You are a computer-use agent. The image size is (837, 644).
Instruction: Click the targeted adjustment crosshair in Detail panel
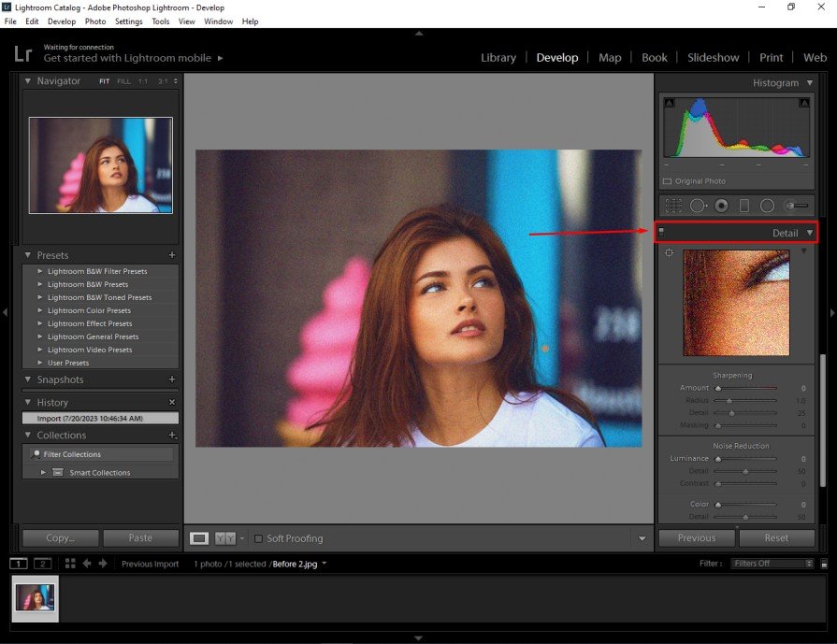668,252
